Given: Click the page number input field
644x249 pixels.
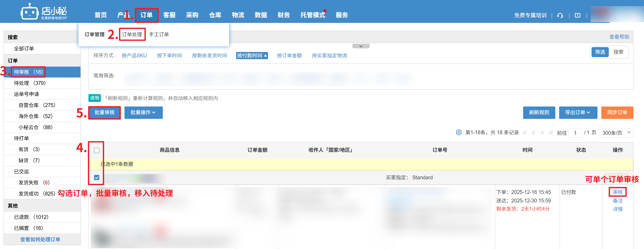Looking at the screenshot, I should point(575,133).
